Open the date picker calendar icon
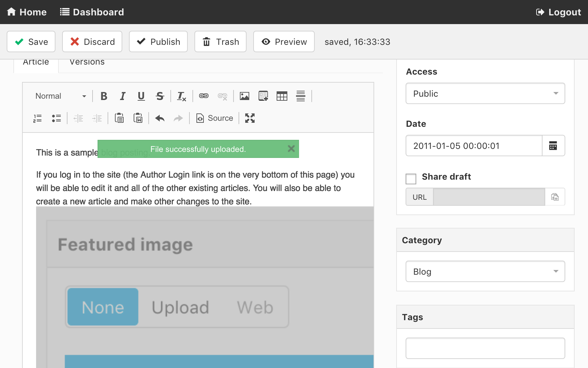588x368 pixels. [553, 146]
